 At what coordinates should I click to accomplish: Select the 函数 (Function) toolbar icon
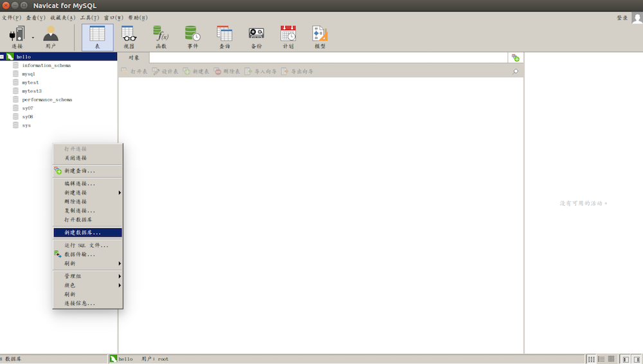click(x=161, y=37)
